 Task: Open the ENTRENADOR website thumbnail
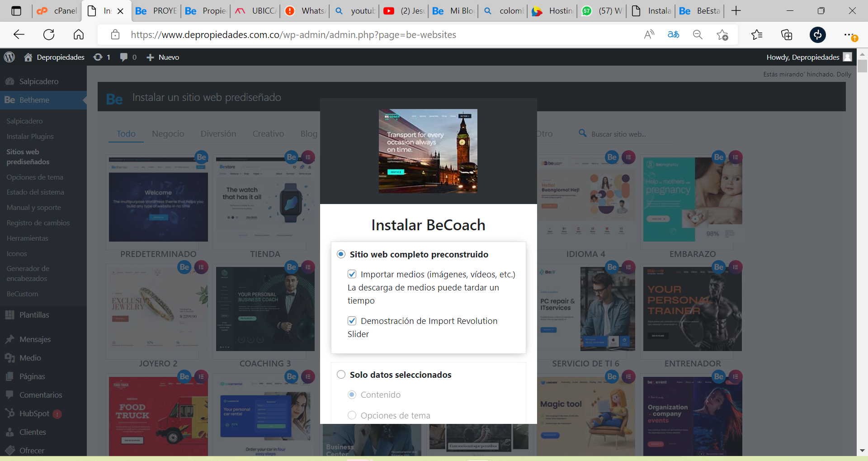(x=693, y=309)
